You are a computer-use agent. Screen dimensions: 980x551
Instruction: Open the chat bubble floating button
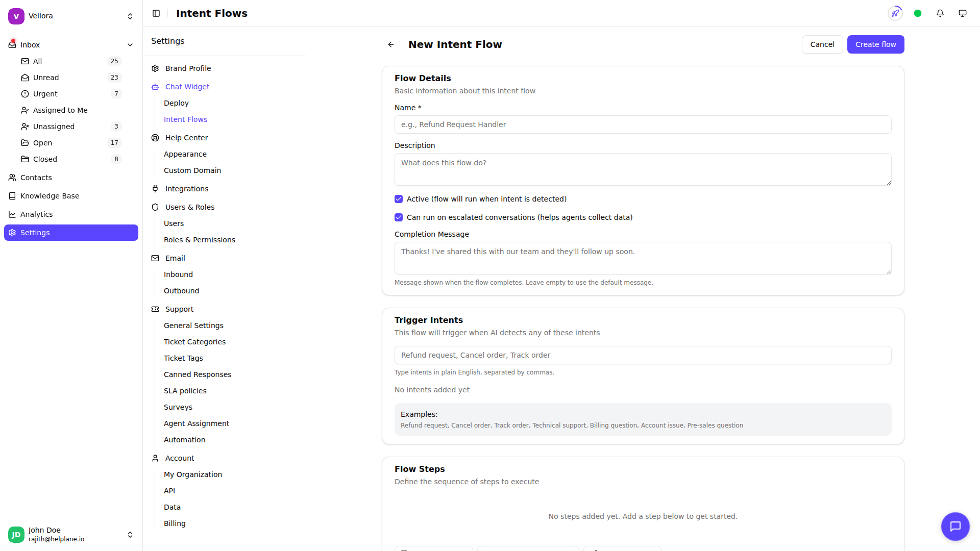coord(955,527)
